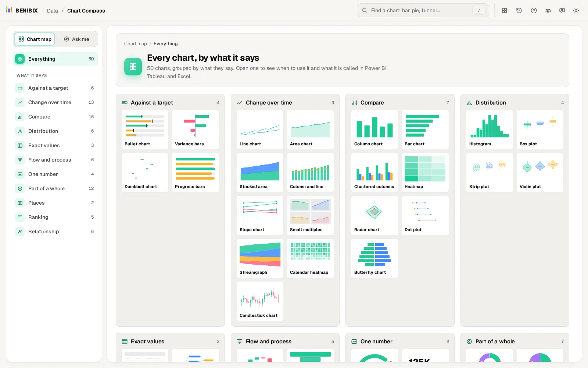The image size is (588, 368).
Task: Click the Data breadcrumb in the top bar
Action: click(53, 11)
